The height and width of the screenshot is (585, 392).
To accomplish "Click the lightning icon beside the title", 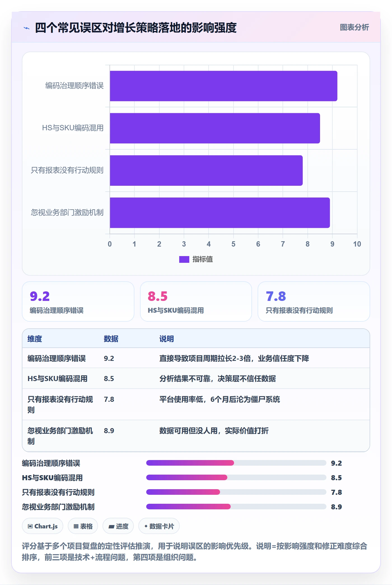I will [x=27, y=28].
